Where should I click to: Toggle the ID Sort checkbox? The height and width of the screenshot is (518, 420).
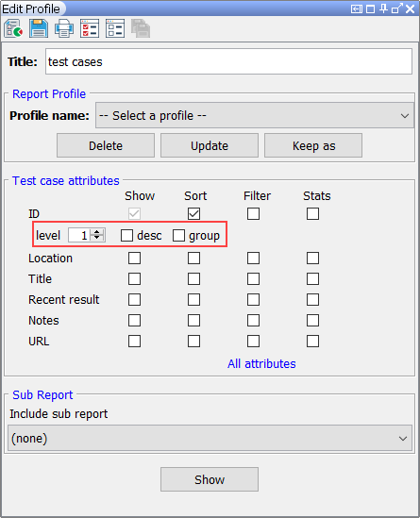[x=193, y=214]
